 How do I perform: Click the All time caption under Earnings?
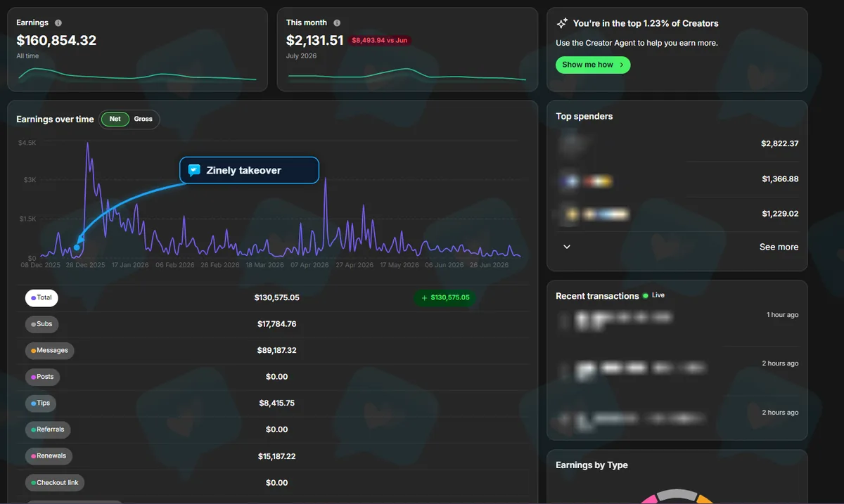(27, 56)
